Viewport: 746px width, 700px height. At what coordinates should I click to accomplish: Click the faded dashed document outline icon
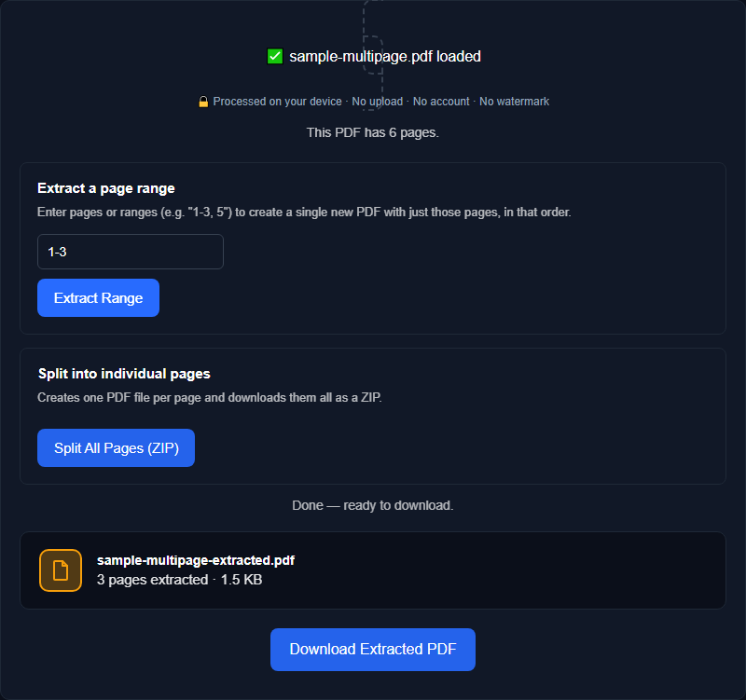point(373,55)
